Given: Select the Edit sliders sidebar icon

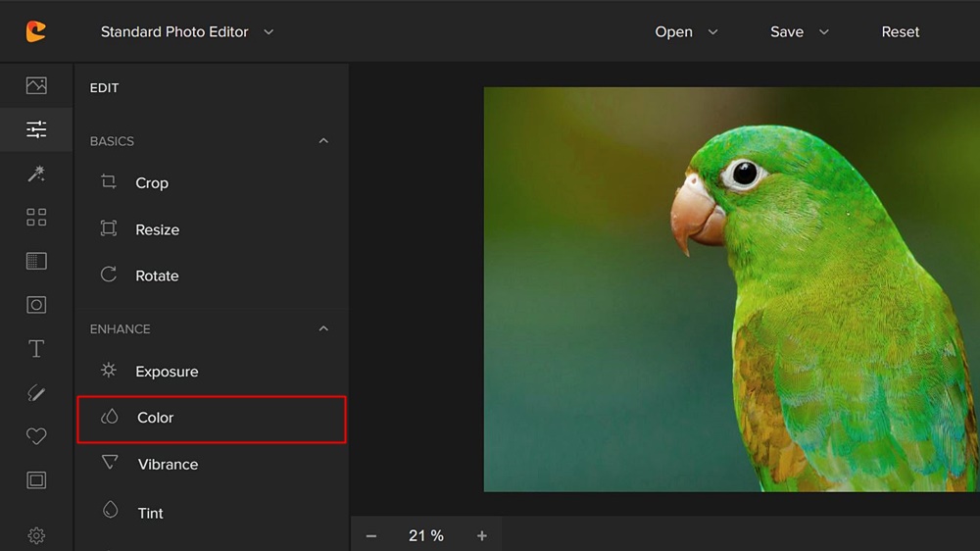Looking at the screenshot, I should click(x=36, y=129).
